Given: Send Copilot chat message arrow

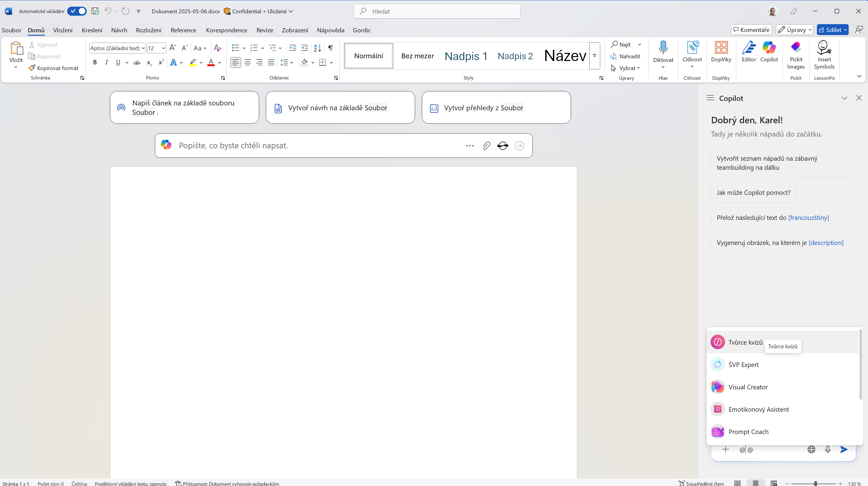Looking at the screenshot, I should click(844, 449).
